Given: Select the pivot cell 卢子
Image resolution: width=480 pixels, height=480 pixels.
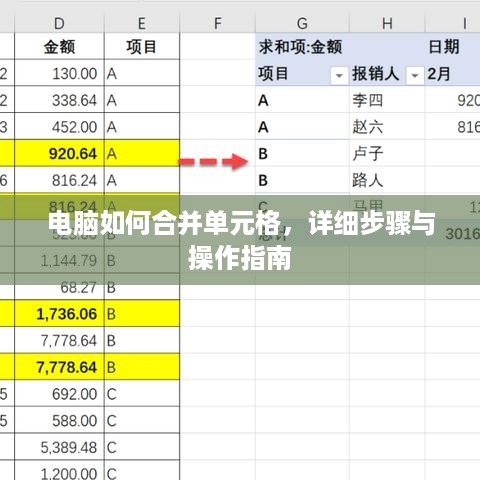Looking at the screenshot, I should [387, 153].
